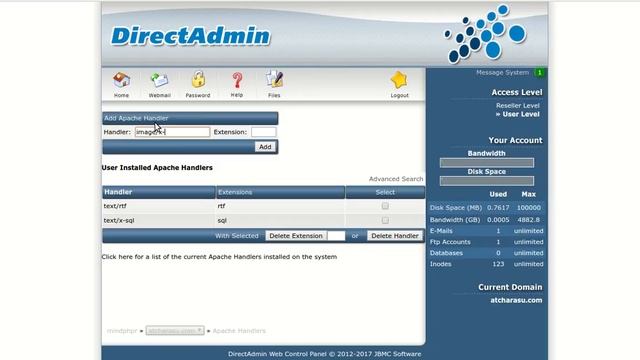Open the Message System notification badge
This screenshot has width=640, height=360.
click(x=540, y=73)
